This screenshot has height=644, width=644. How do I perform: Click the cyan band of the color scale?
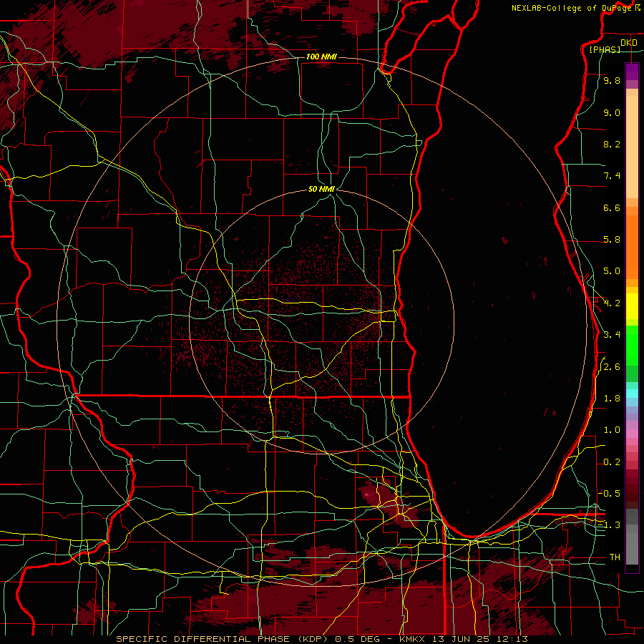pyautogui.click(x=632, y=394)
